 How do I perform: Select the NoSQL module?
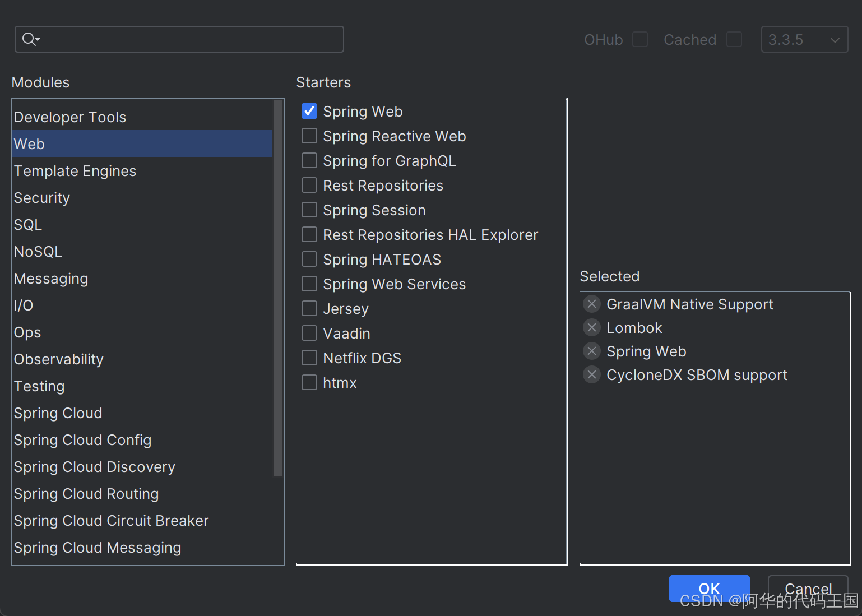coord(142,251)
